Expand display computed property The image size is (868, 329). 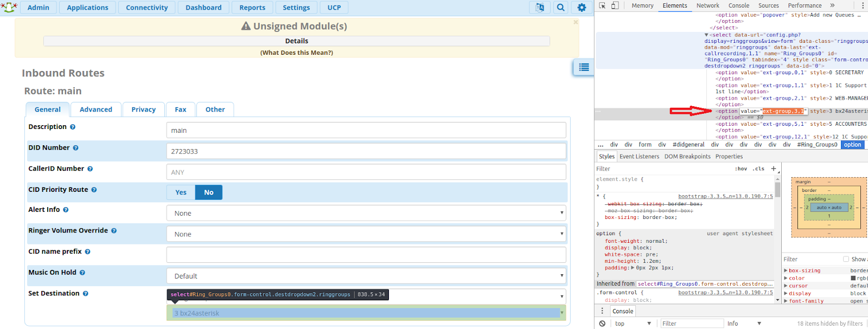pos(786,293)
